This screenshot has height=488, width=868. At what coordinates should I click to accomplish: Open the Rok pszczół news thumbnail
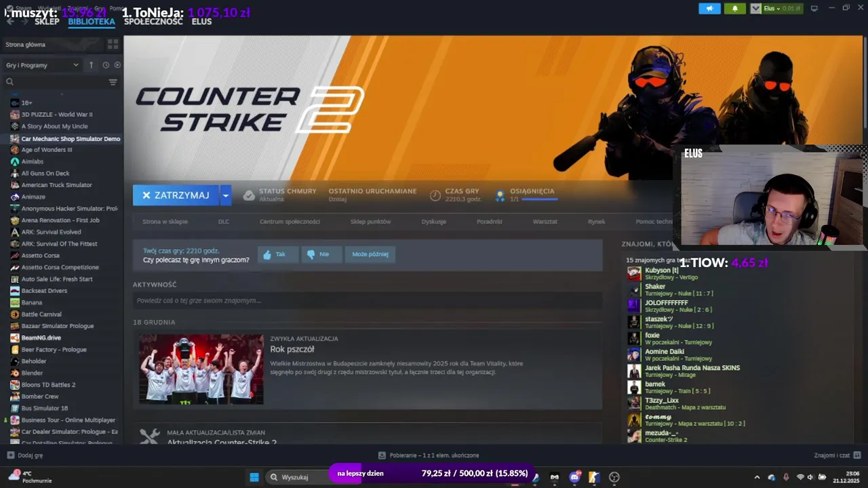point(201,369)
